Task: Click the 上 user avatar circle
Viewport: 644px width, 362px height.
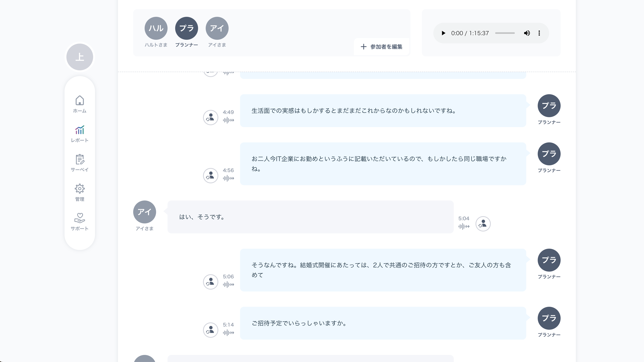Action: (x=80, y=57)
